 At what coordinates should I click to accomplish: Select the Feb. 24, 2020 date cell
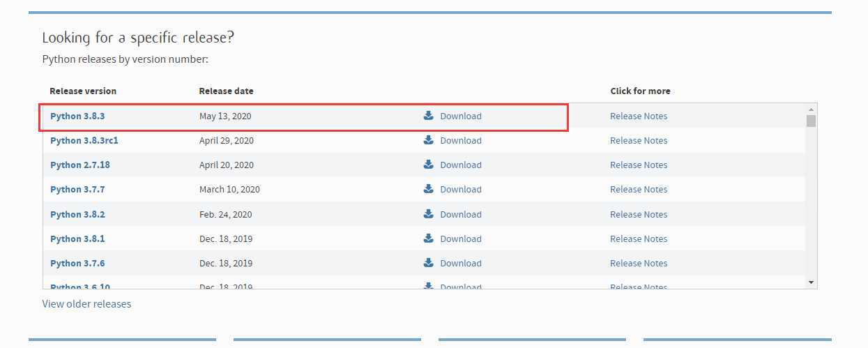[226, 215]
